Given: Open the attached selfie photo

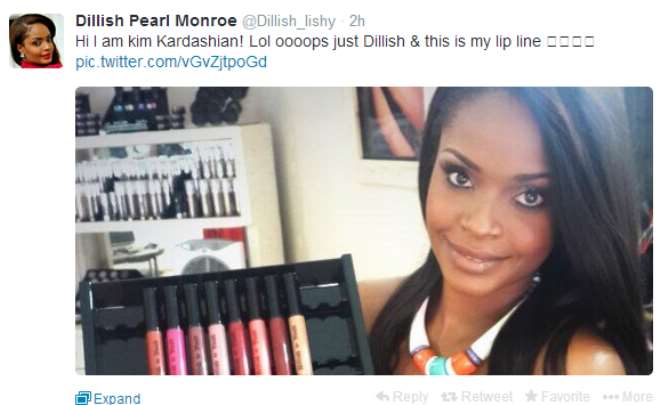Looking at the screenshot, I should tap(364, 231).
